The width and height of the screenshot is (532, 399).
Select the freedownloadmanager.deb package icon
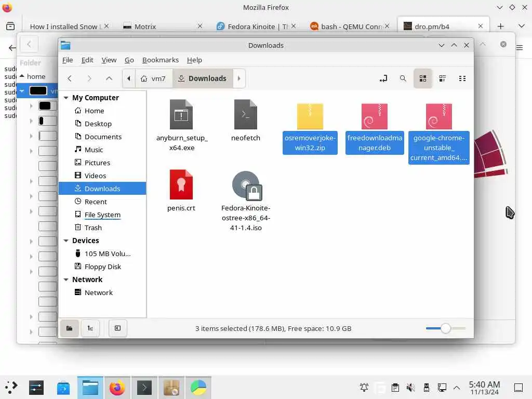pos(374,116)
